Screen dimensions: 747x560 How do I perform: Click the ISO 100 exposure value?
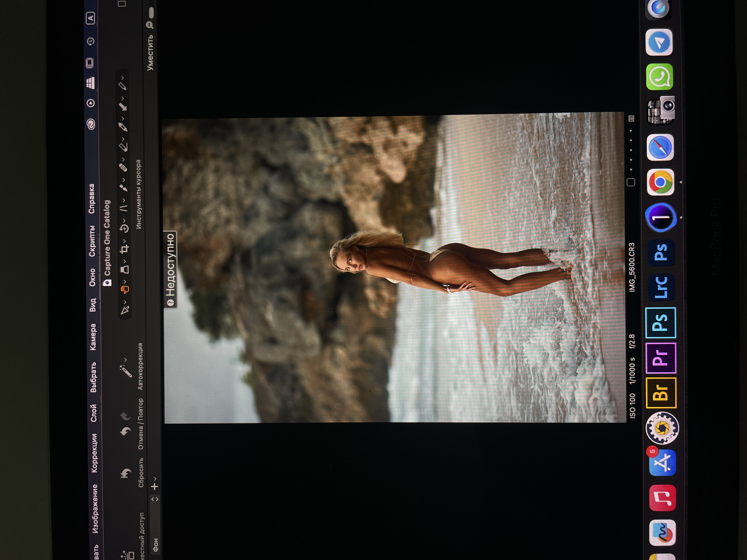[x=632, y=406]
